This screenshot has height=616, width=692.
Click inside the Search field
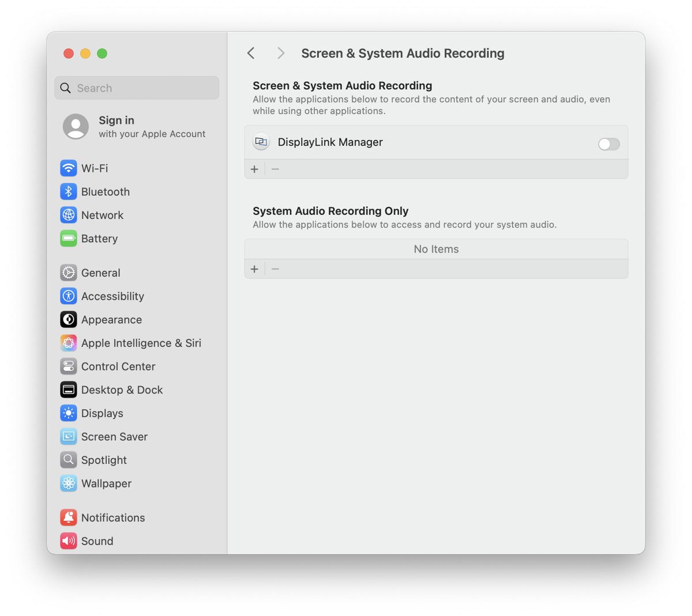tap(136, 88)
